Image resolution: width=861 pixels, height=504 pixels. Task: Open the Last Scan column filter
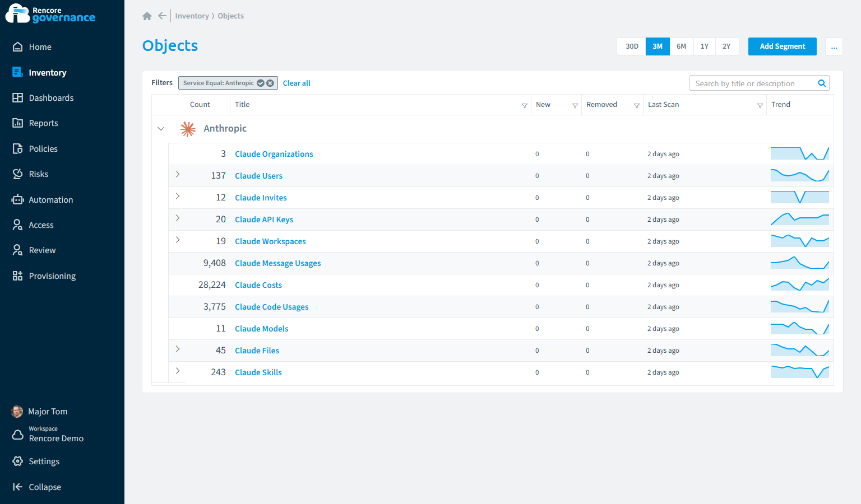tap(760, 105)
